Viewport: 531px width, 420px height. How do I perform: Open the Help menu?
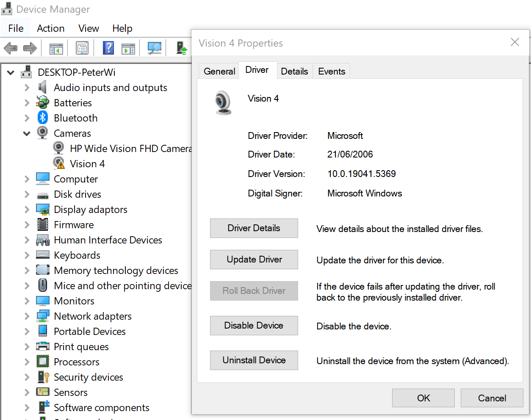pos(122,28)
